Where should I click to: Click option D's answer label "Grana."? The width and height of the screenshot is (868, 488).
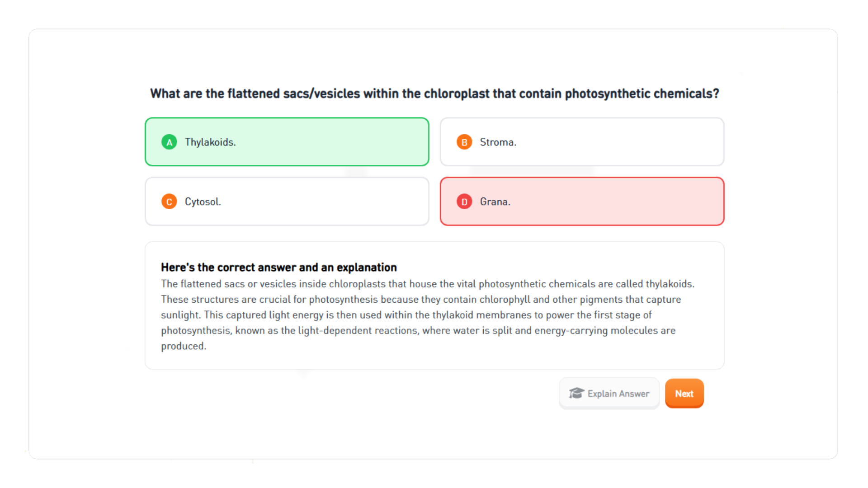(495, 202)
